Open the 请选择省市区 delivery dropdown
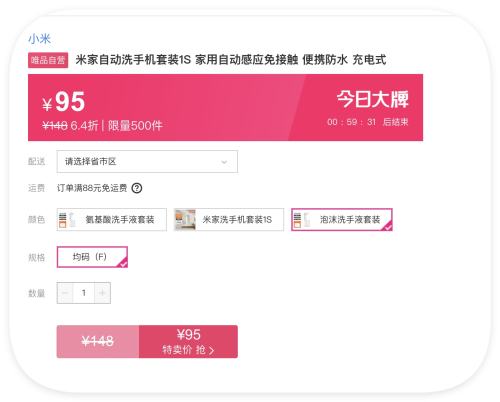Viewport: 500px width, 402px height. tap(147, 162)
